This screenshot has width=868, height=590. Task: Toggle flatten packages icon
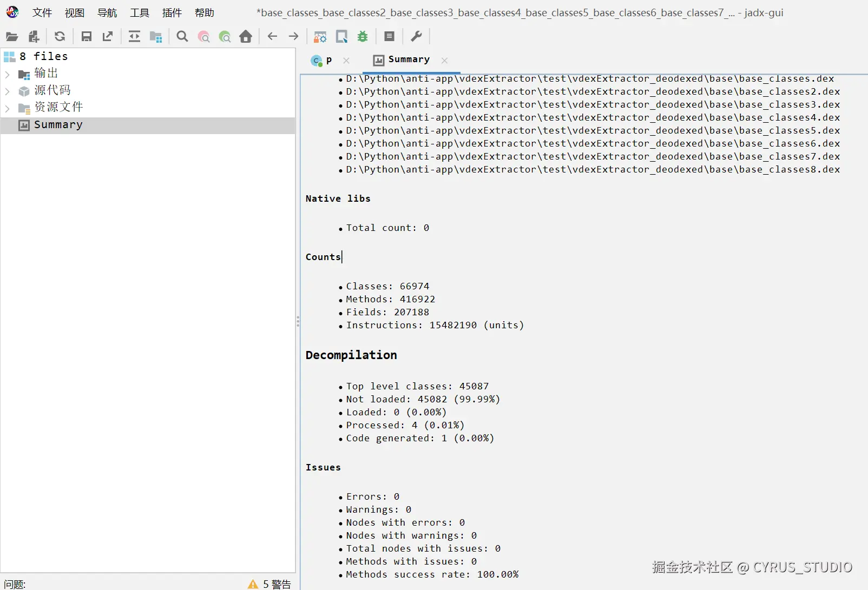coord(156,36)
